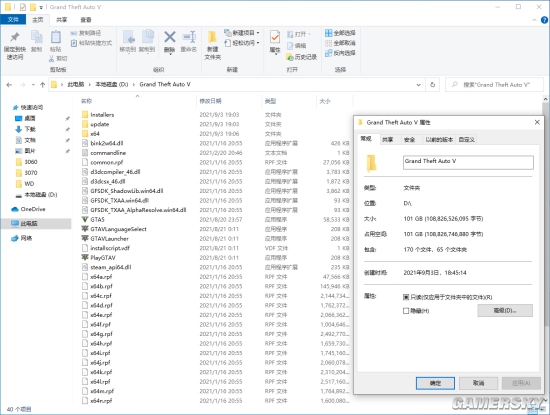550x415 pixels.
Task: Open the View ribbon tab
Action: click(86, 20)
